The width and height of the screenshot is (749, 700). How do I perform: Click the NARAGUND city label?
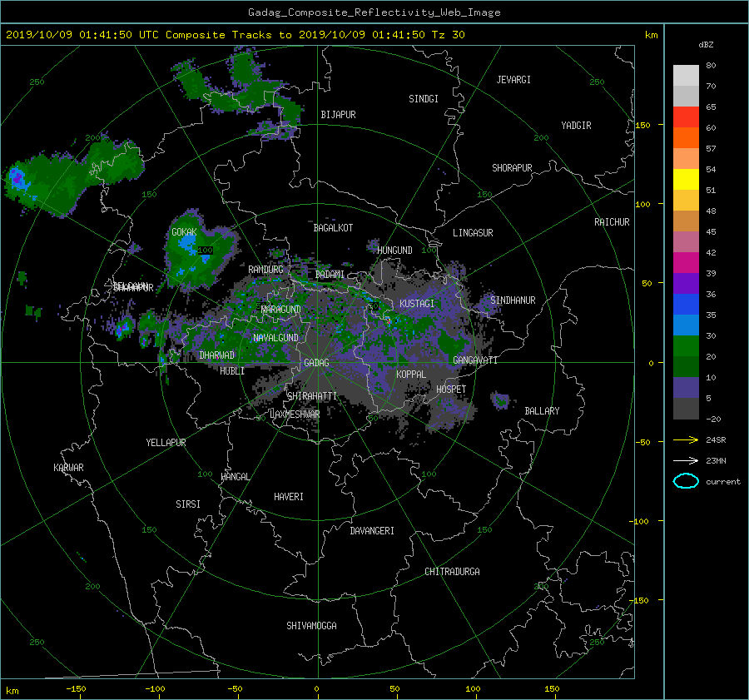coord(281,309)
